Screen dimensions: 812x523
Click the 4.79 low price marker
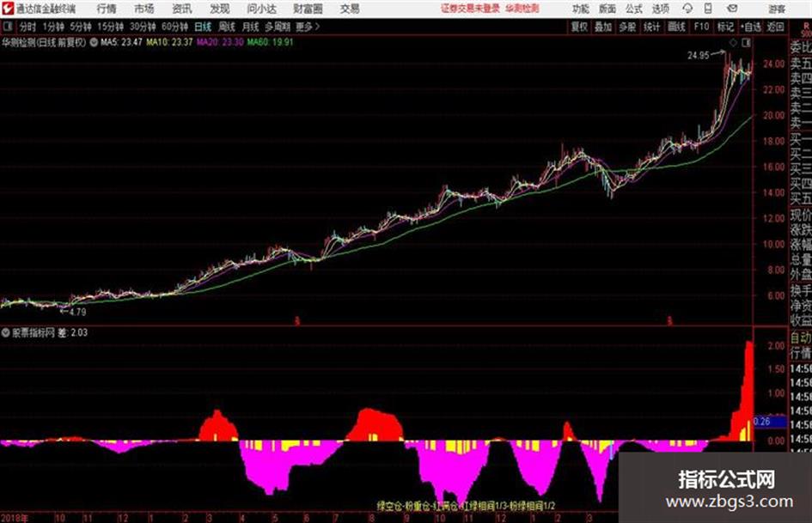77,313
